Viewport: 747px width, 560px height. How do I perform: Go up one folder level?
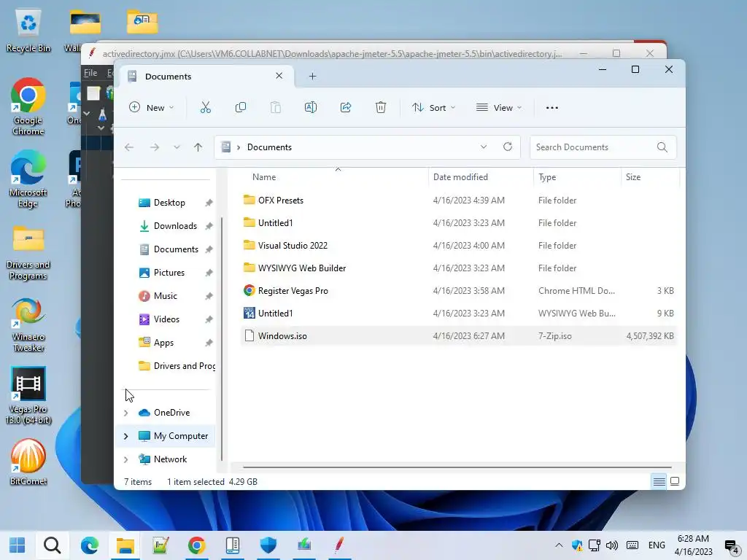pos(198,147)
